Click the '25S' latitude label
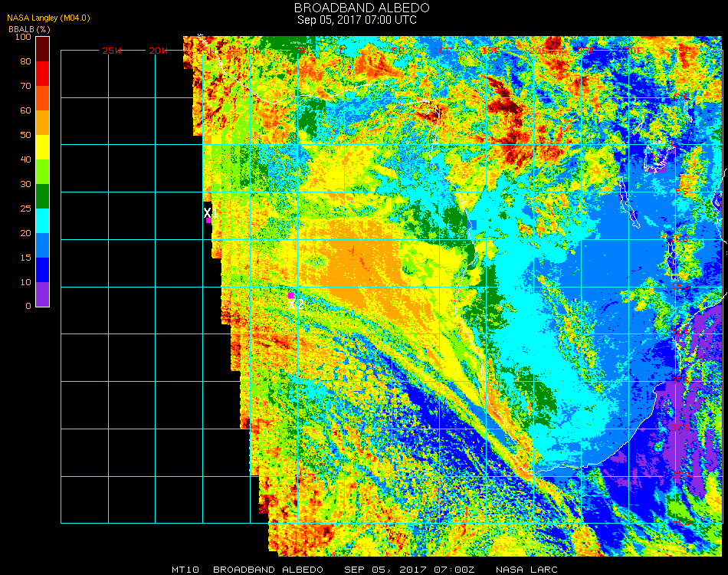This screenshot has height=575, width=728. [x=680, y=380]
